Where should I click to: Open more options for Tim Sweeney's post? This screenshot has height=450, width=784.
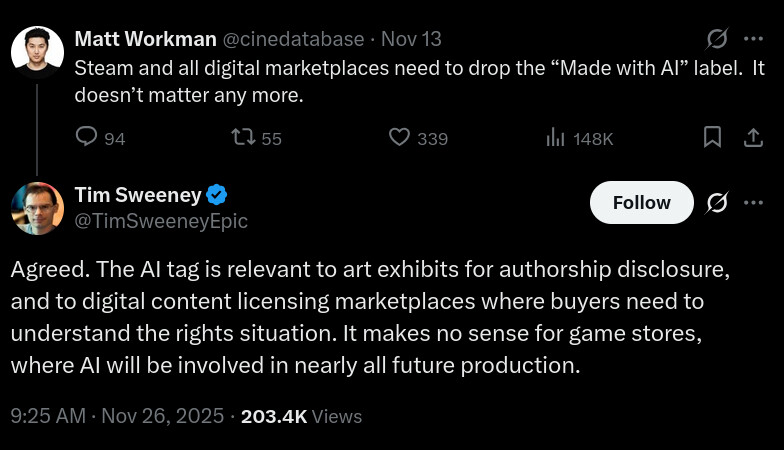coord(753,203)
